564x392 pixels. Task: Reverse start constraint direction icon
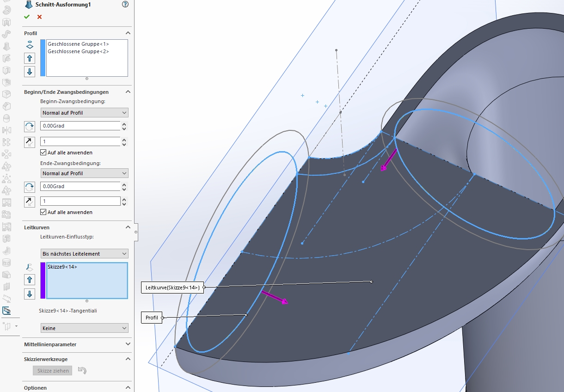pyautogui.click(x=30, y=126)
